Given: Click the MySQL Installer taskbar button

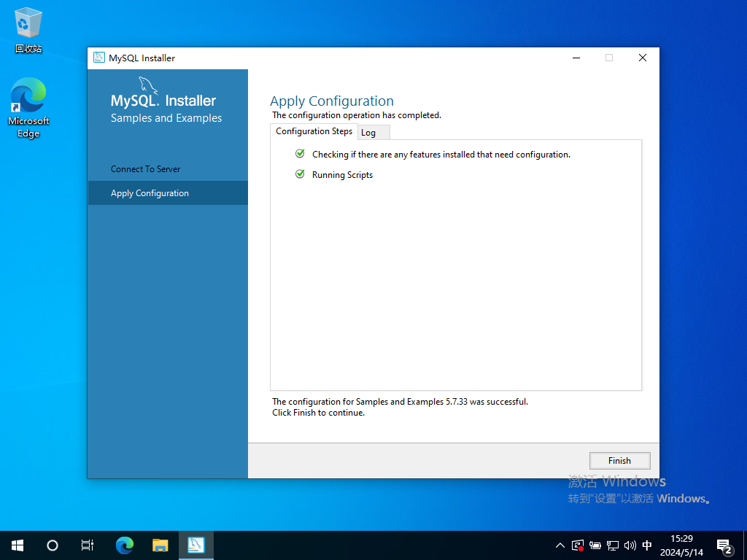Looking at the screenshot, I should coord(196,545).
